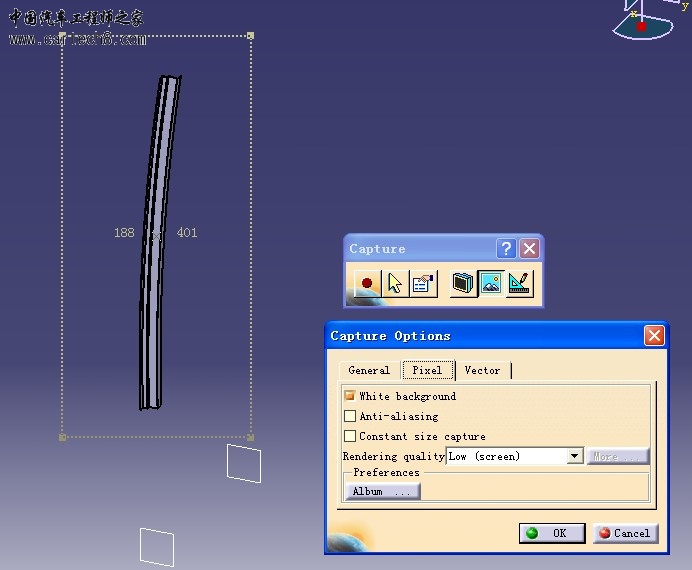Select the upper reference plane outline
This screenshot has height=570, width=692.
pyautogui.click(x=244, y=463)
